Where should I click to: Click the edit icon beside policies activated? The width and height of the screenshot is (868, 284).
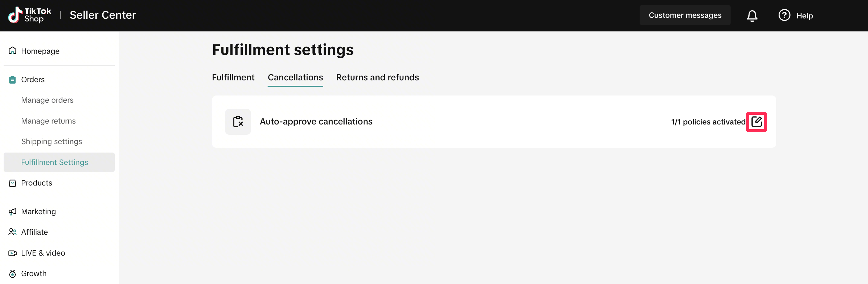[x=756, y=122]
